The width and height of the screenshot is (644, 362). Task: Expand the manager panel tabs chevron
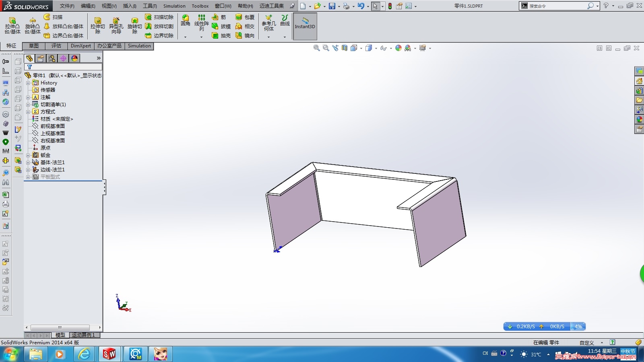pyautogui.click(x=99, y=58)
